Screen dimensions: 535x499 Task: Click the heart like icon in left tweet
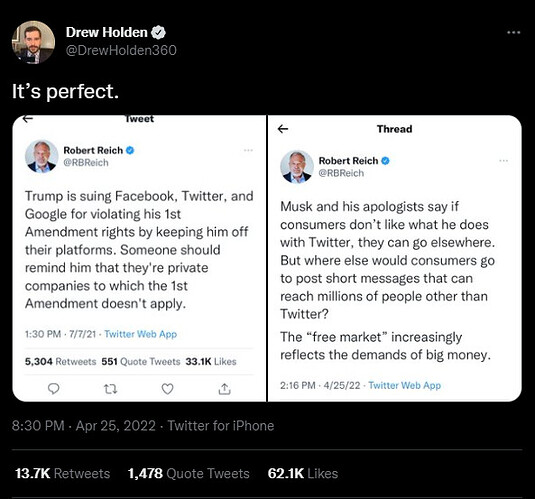click(x=167, y=389)
